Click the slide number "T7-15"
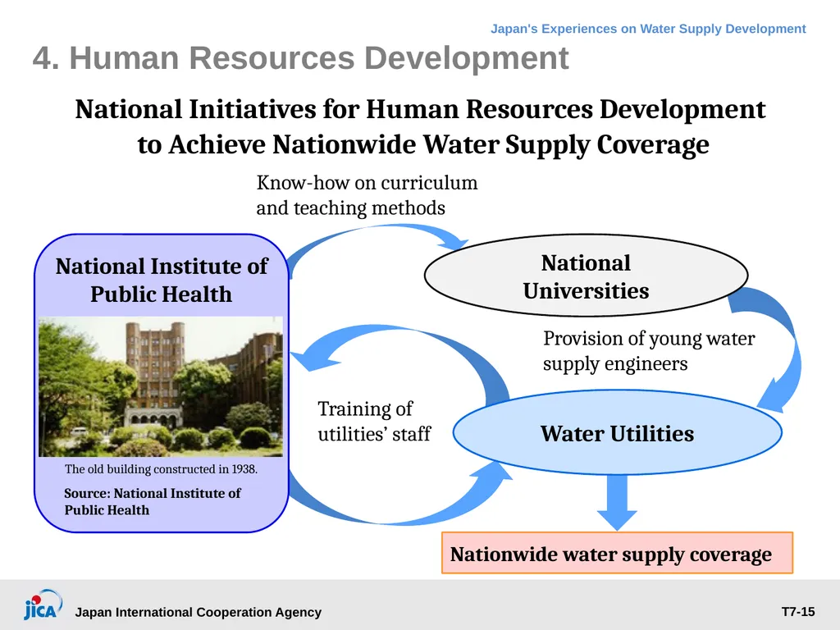The height and width of the screenshot is (630, 840). 797,612
